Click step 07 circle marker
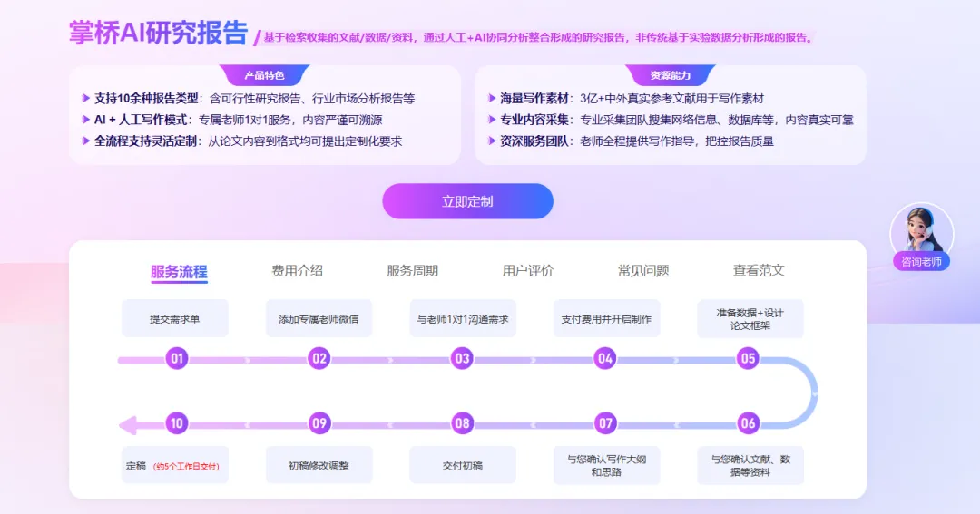This screenshot has width=980, height=514. (605, 423)
